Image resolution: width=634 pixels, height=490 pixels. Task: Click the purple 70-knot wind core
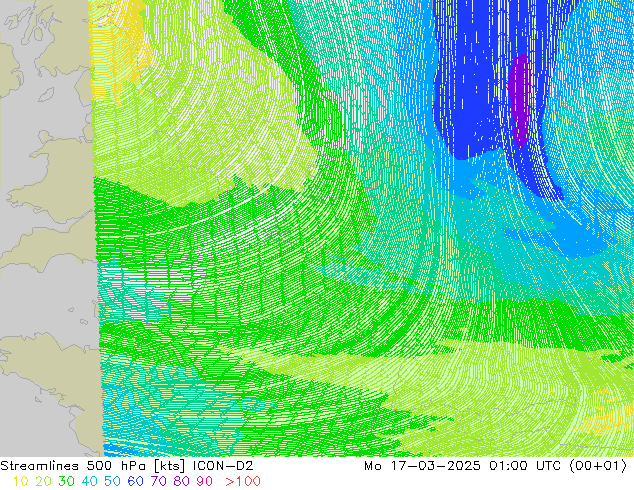tap(520, 100)
